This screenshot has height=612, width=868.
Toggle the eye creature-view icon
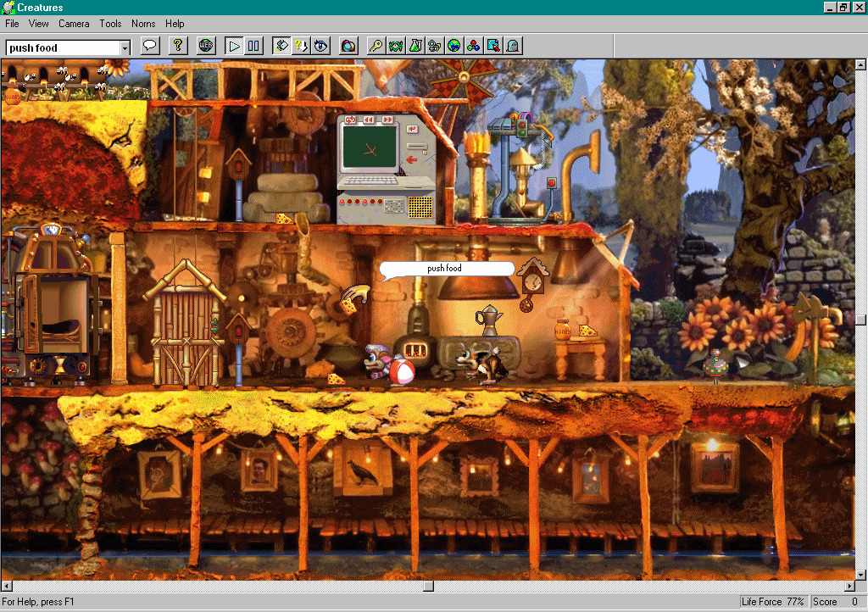coord(320,46)
